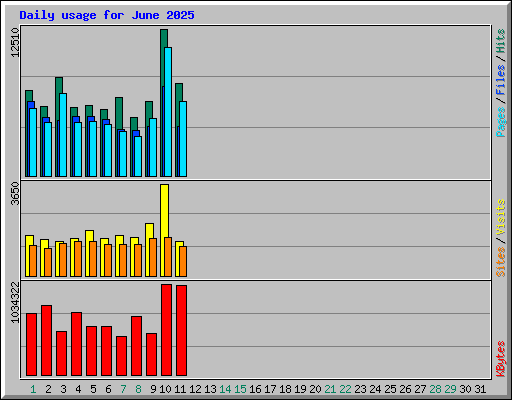Image resolution: width=512 pixels, height=400 pixels.
Task: Click the 'Pages' legend label
Action: point(501,122)
